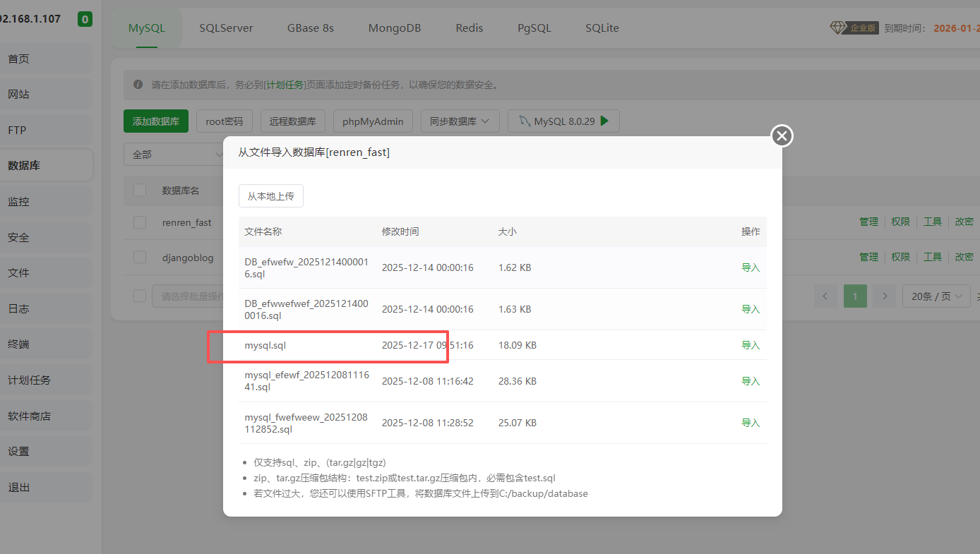
Task: Open the 同步数据库 dropdown
Action: click(460, 121)
